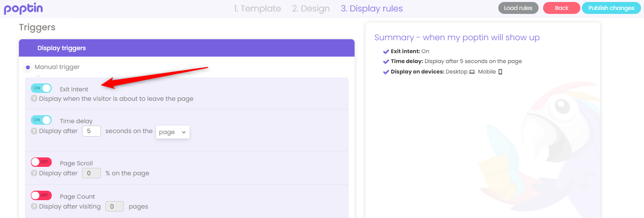Click the Time delay seconds input field
The image size is (644, 218).
(x=92, y=131)
